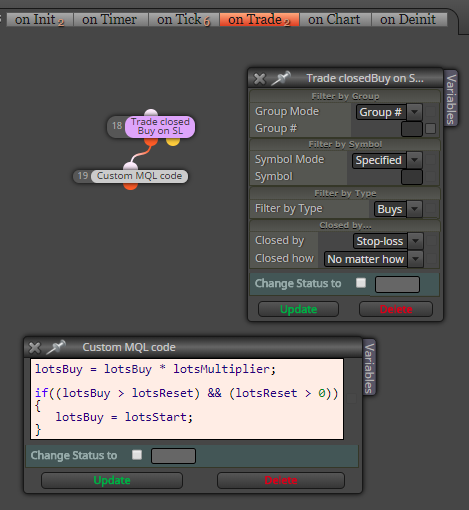Select the Trade closed Buy on SL block

(x=160, y=127)
